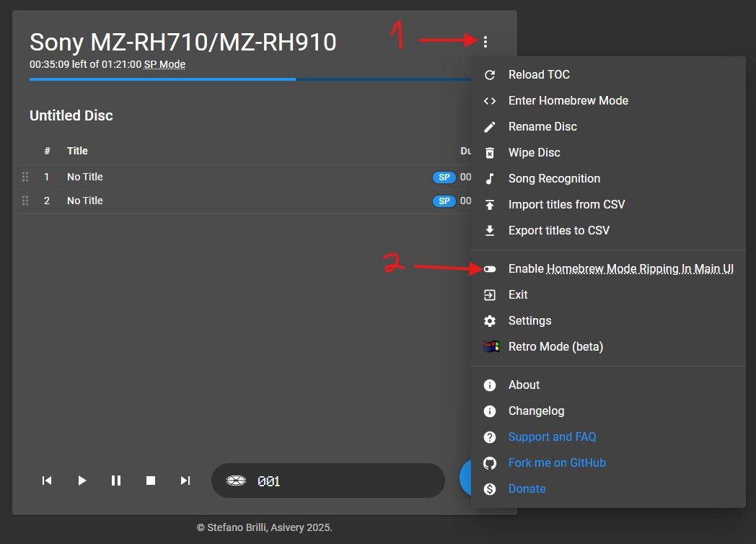This screenshot has width=756, height=544.
Task: Click the Stefano Brilli, Asivery 2025 footer
Action: click(x=264, y=527)
